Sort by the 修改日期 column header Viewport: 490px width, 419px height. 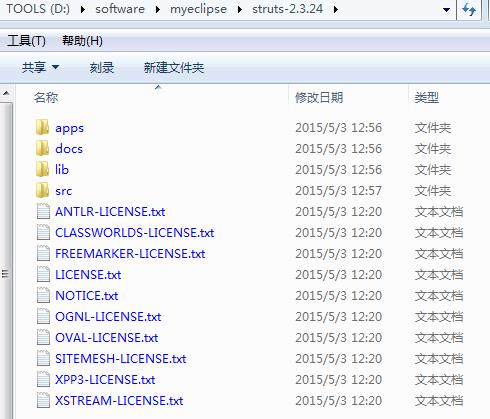(x=319, y=98)
